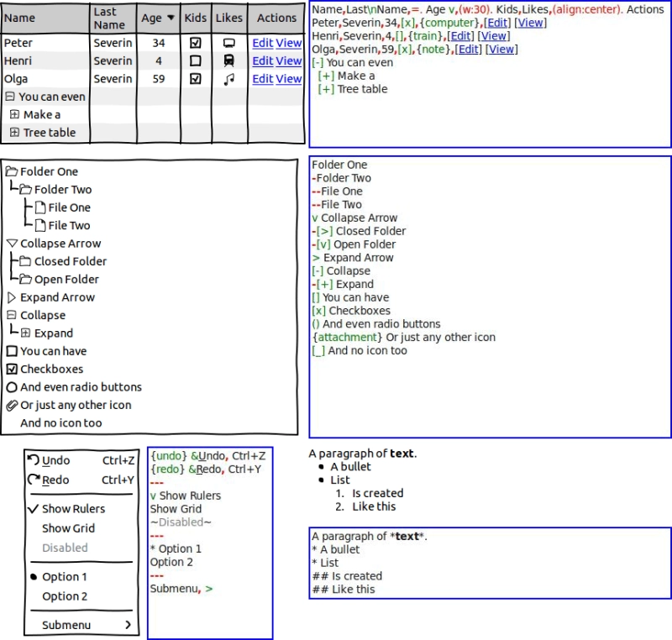Click the train icon in Henri's row
Viewport: 672px width, 640px height.
tap(229, 60)
